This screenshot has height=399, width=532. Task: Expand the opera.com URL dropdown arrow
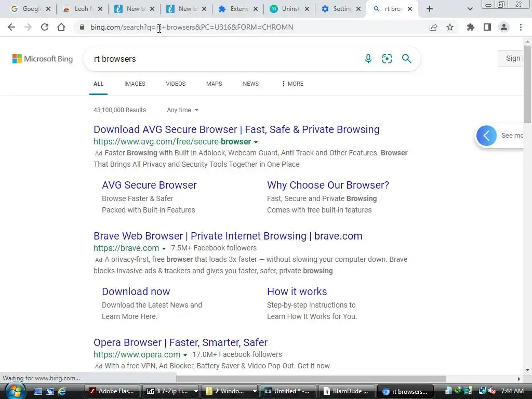click(x=185, y=355)
